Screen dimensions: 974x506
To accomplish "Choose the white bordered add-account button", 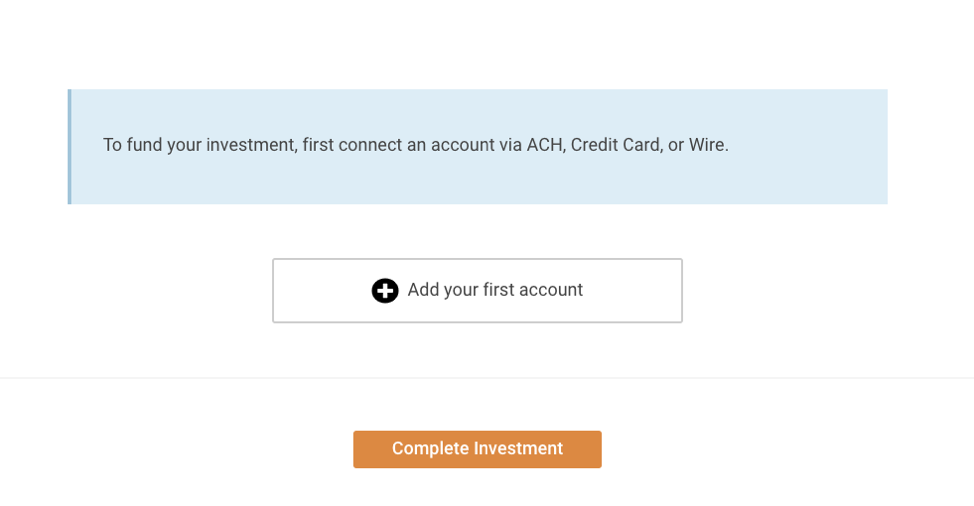I will (x=477, y=291).
